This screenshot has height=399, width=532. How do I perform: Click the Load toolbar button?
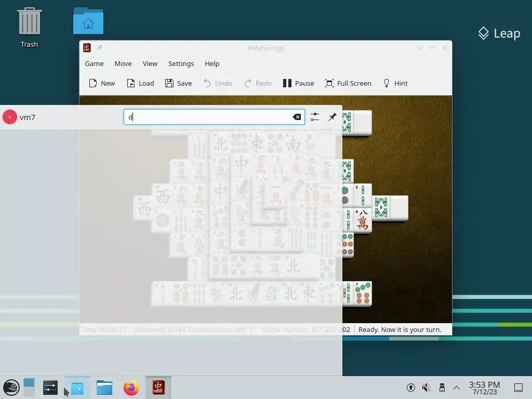coord(140,83)
